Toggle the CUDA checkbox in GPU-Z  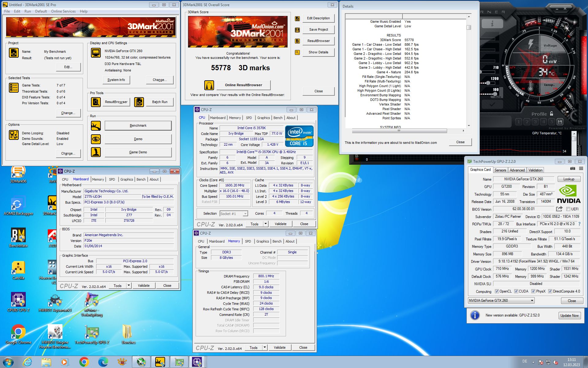[x=516, y=291]
